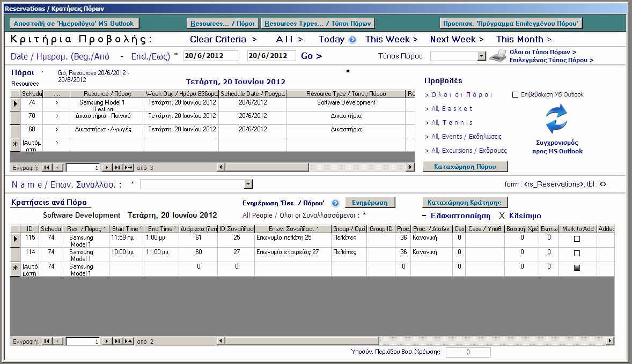Check Mark to Add for reservation 114
This screenshot has width=632, height=364.
coord(577,253)
